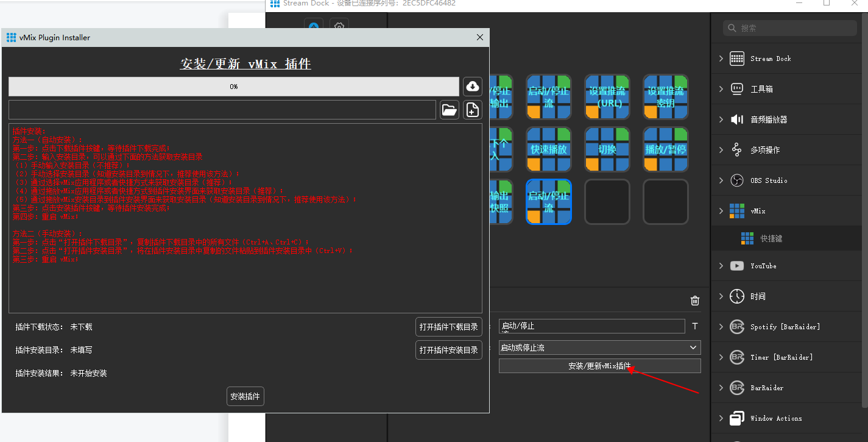
Task: Close the vMix Plugin Installer window
Action: point(480,37)
